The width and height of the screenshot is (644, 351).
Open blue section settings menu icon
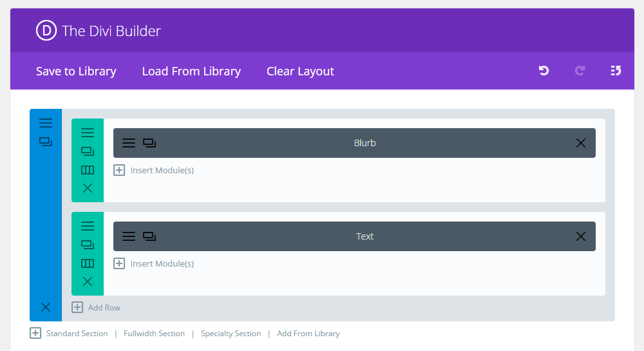(x=46, y=123)
